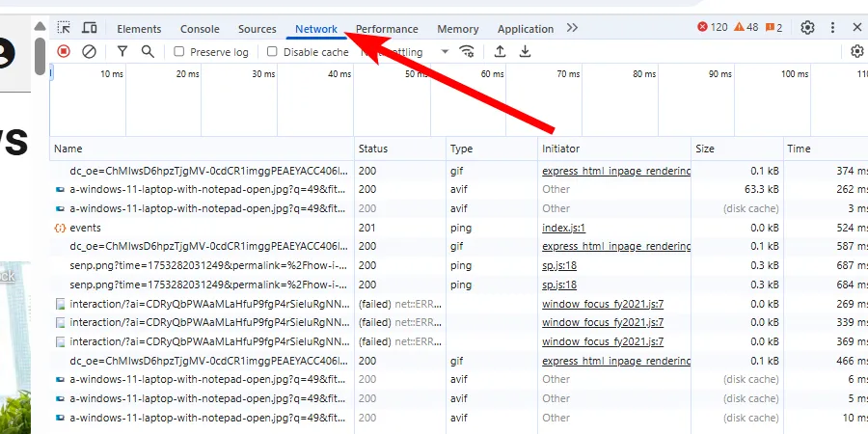Click the 201 status cell
Image resolution: width=868 pixels, height=434 pixels.
point(399,228)
